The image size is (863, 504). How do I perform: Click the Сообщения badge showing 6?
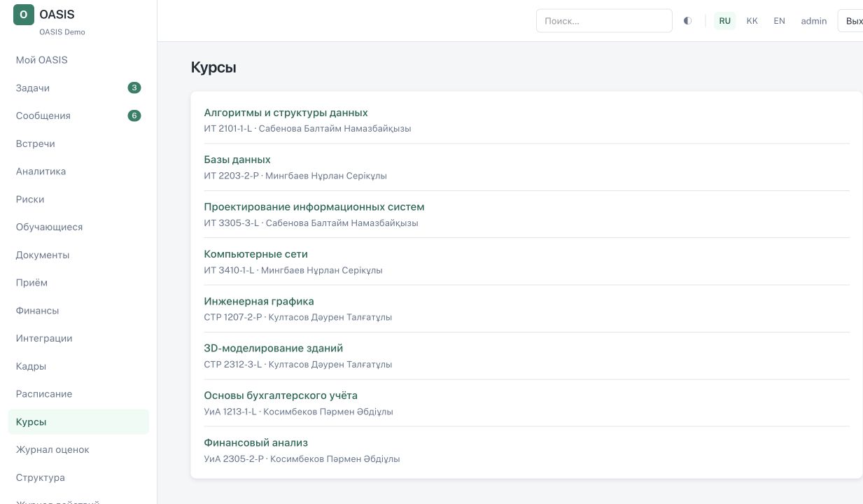pyautogui.click(x=134, y=115)
